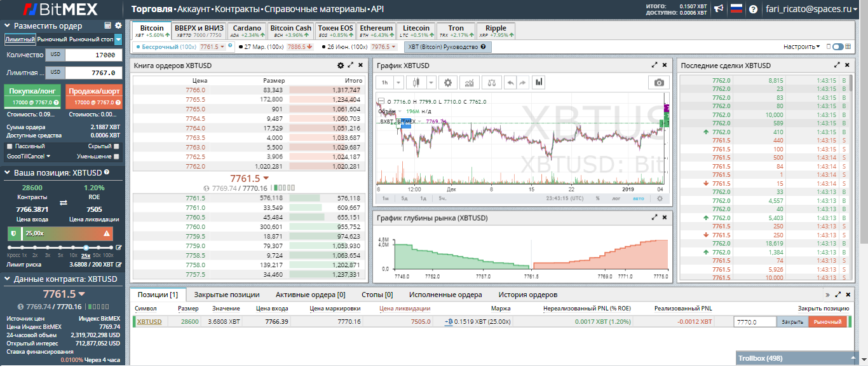
Task: Click the close price input 7770.0
Action: [x=756, y=322]
